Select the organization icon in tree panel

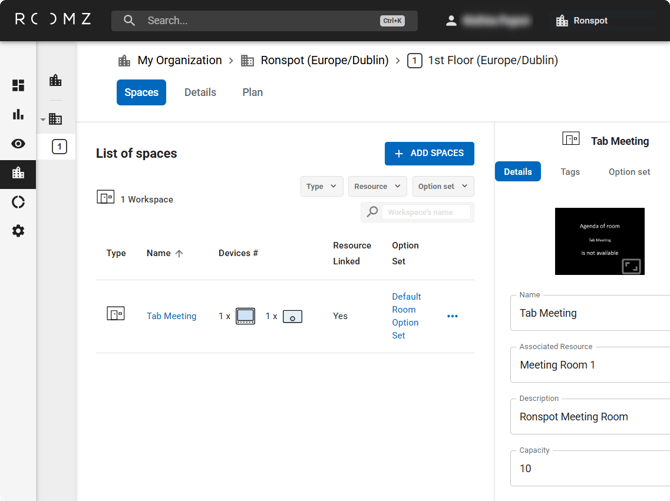tap(56, 80)
